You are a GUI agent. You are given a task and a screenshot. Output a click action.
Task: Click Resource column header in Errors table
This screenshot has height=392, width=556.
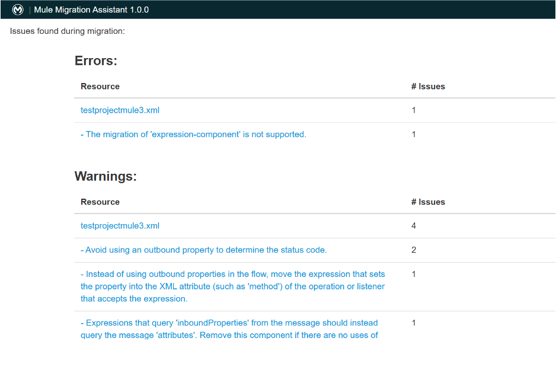100,87
